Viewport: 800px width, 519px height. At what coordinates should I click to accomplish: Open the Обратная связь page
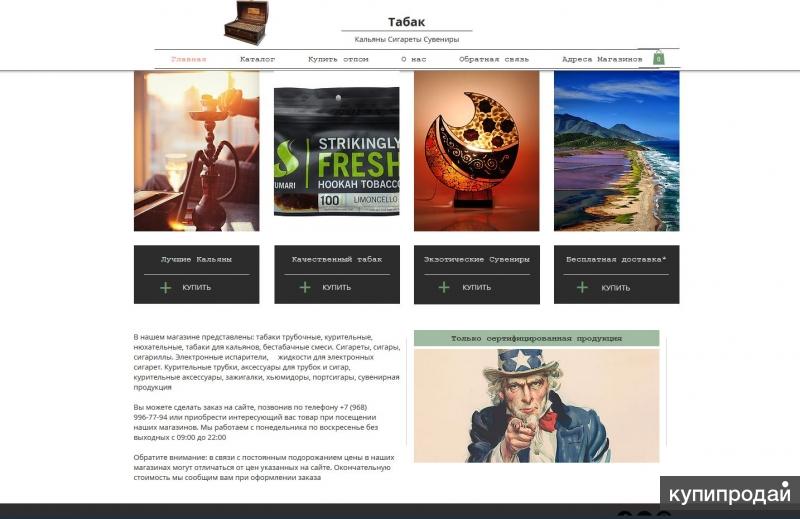tap(494, 59)
